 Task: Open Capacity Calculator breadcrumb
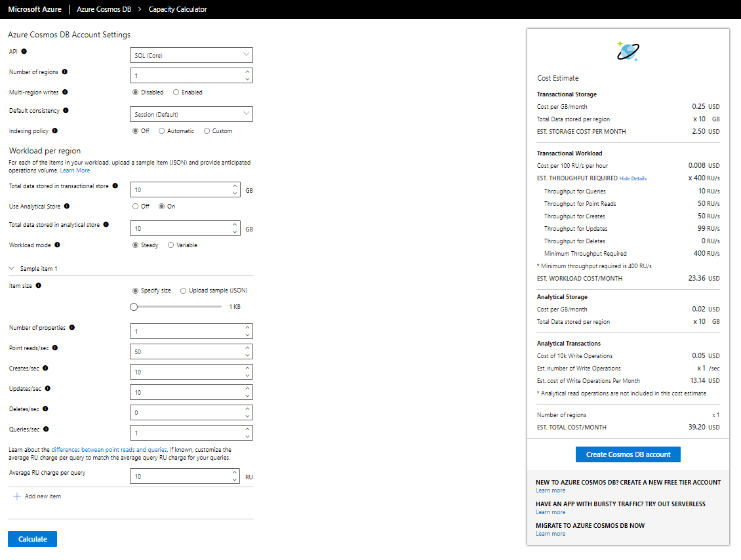(x=178, y=9)
